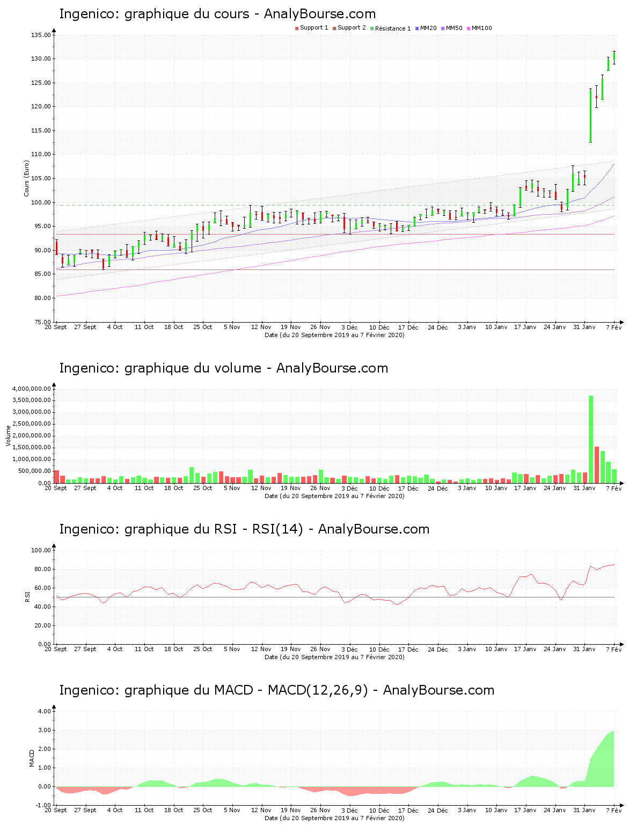This screenshot has width=644, height=832.
Task: Click the 135.00 price axis value
Action: click(x=41, y=35)
